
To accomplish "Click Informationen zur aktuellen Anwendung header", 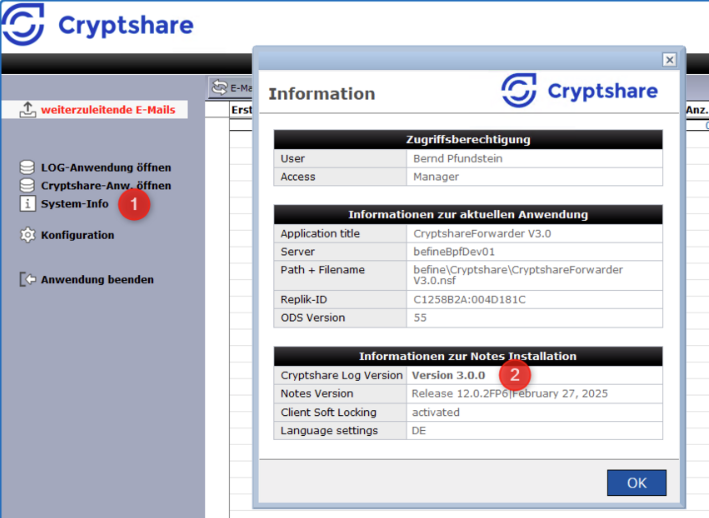I will point(468,214).
